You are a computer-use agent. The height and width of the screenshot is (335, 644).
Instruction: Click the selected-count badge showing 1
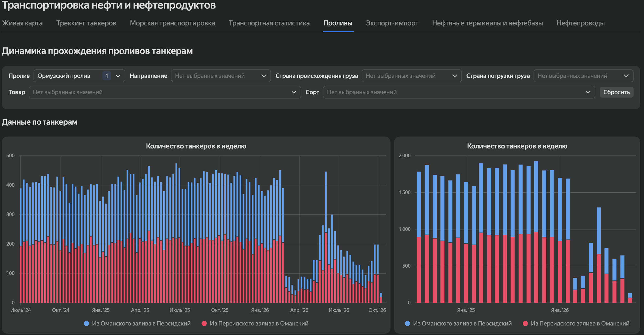(107, 76)
